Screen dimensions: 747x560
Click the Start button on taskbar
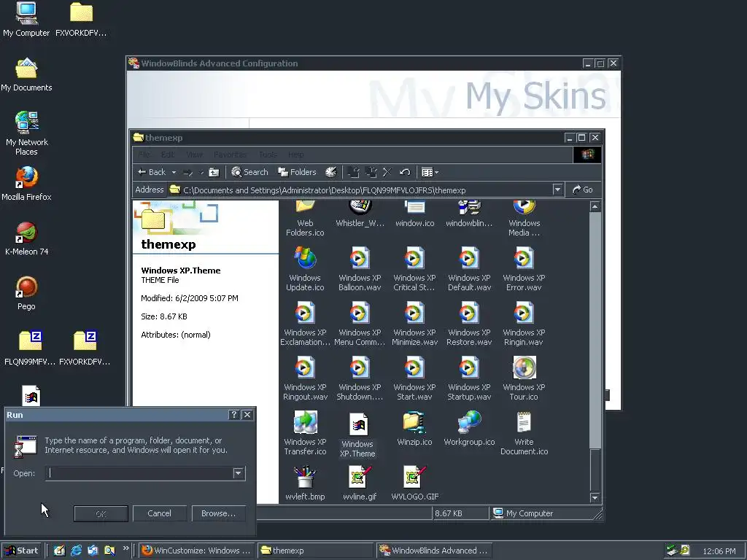click(22, 551)
